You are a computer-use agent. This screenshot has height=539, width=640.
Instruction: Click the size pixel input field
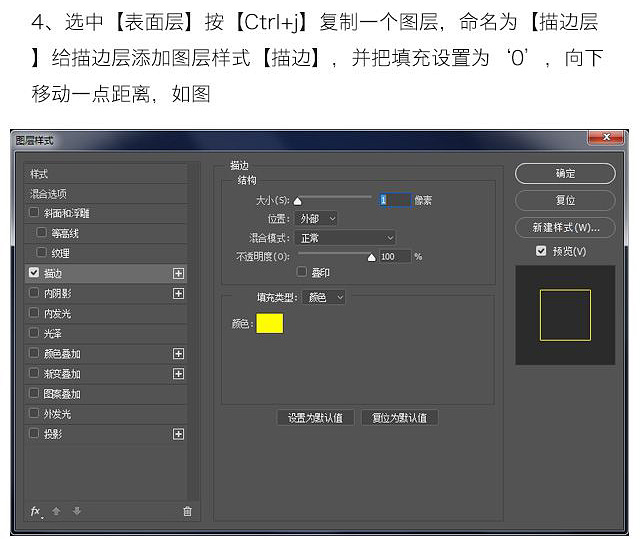pos(395,200)
